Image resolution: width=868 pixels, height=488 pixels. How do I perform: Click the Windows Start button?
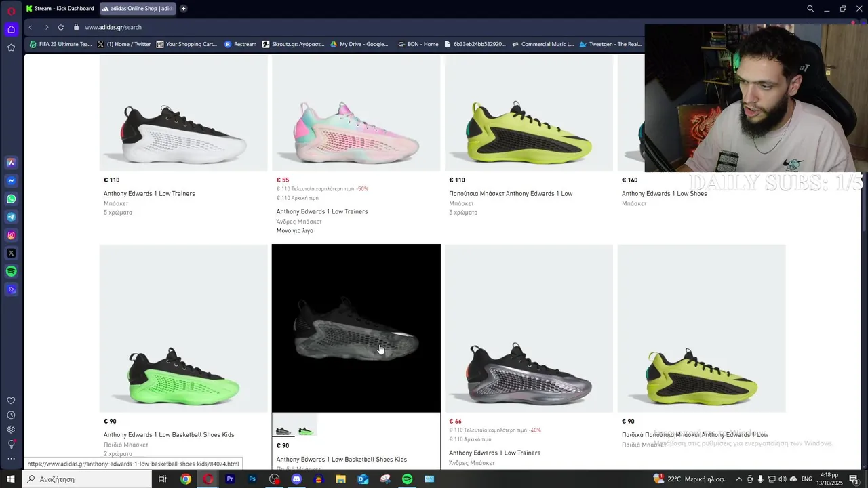coord(11,479)
